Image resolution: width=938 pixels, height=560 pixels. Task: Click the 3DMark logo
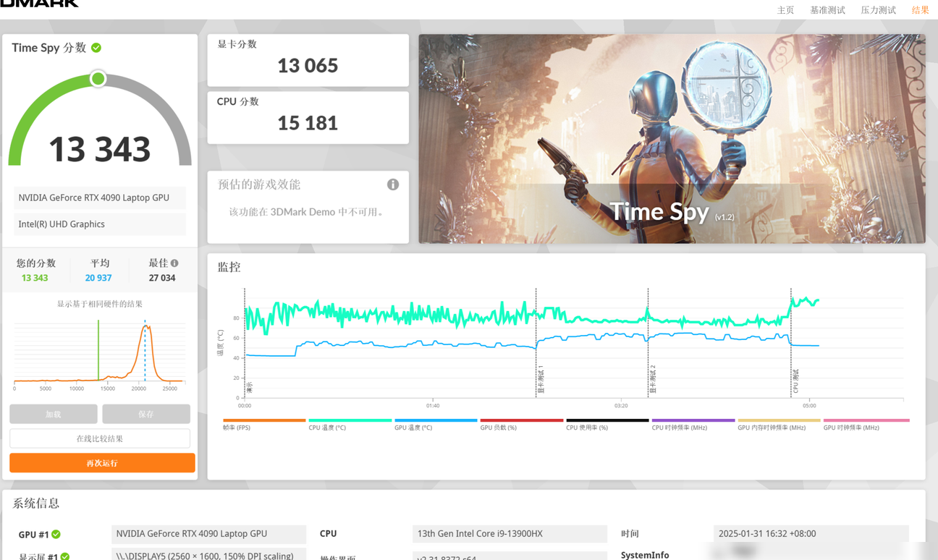(x=39, y=4)
